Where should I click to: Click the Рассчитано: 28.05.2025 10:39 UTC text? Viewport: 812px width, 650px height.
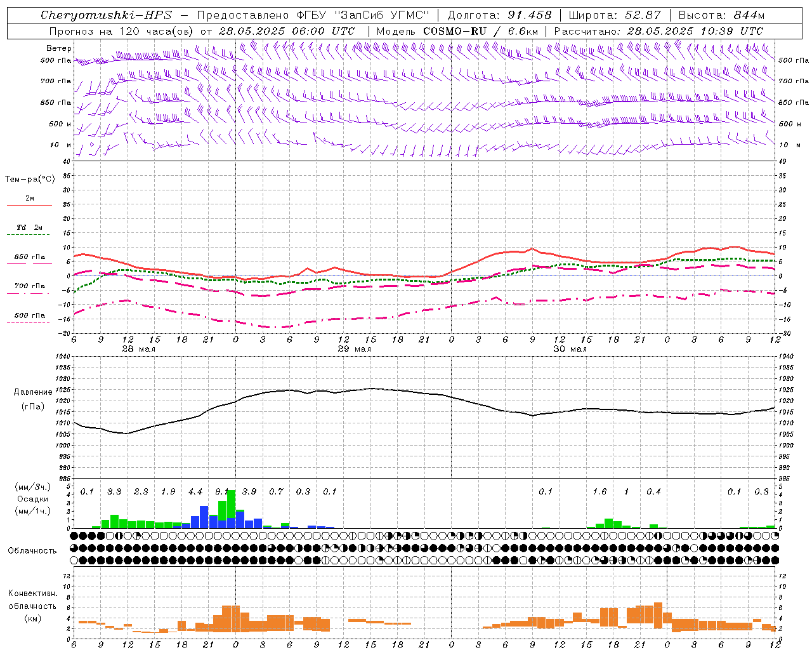(x=658, y=31)
